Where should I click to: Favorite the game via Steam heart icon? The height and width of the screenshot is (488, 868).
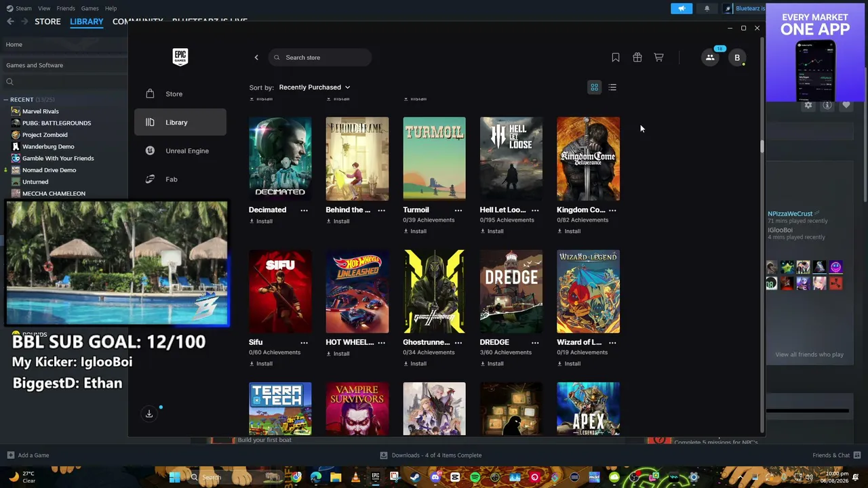click(x=846, y=105)
